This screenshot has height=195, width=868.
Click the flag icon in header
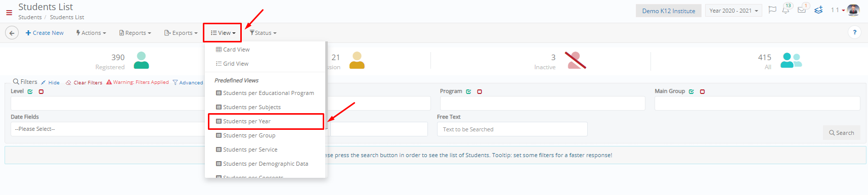coord(772,10)
